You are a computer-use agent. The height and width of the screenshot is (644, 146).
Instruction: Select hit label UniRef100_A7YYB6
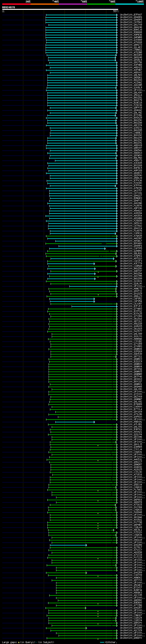pos(131,605)
